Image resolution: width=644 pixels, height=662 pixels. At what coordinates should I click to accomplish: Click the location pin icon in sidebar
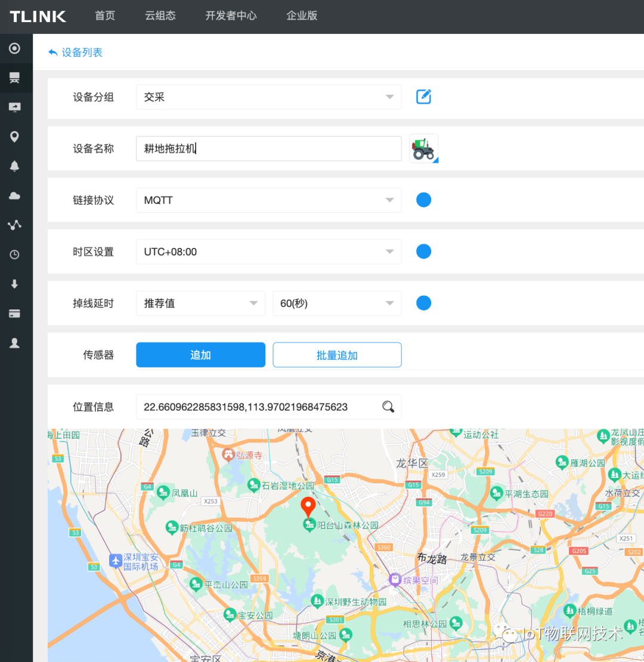pyautogui.click(x=15, y=137)
